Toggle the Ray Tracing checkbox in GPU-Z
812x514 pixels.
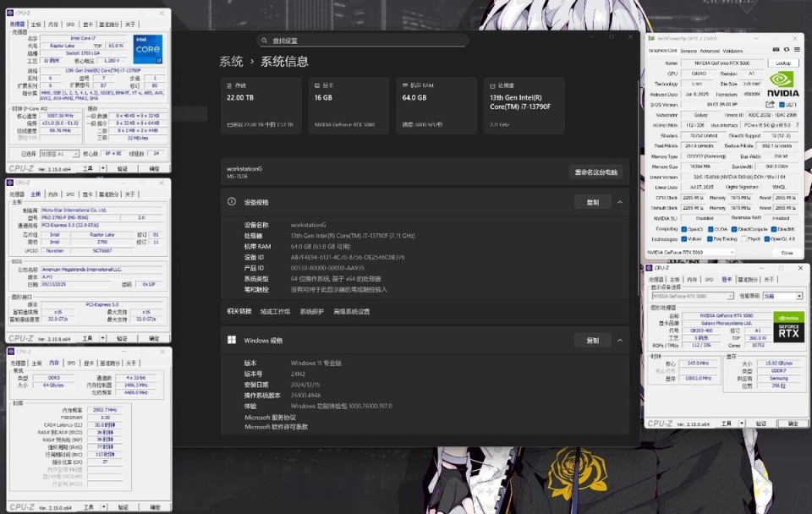[709, 239]
